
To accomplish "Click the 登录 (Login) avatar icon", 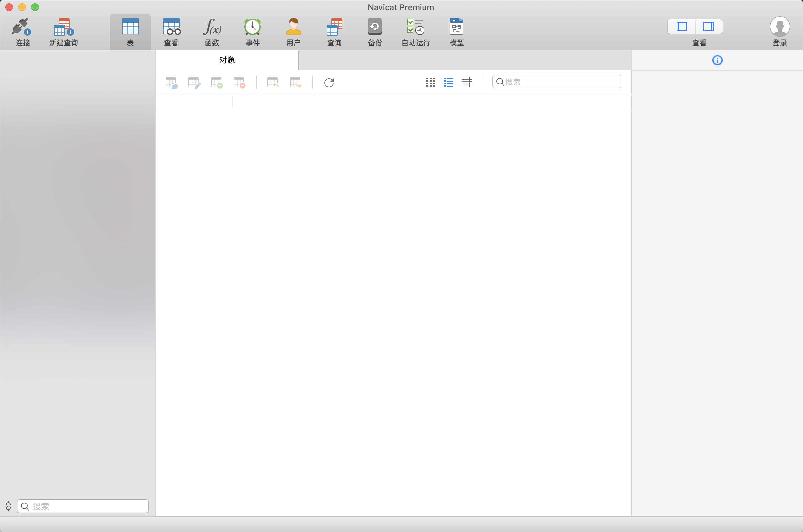I will [780, 27].
